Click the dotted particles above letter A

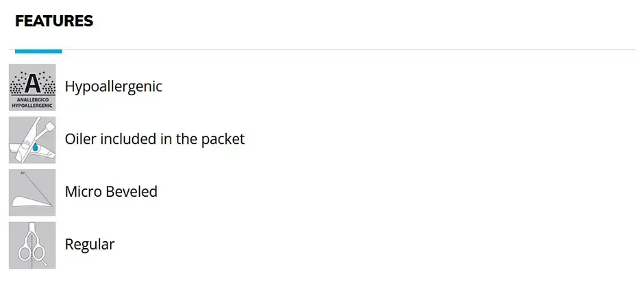point(32,71)
